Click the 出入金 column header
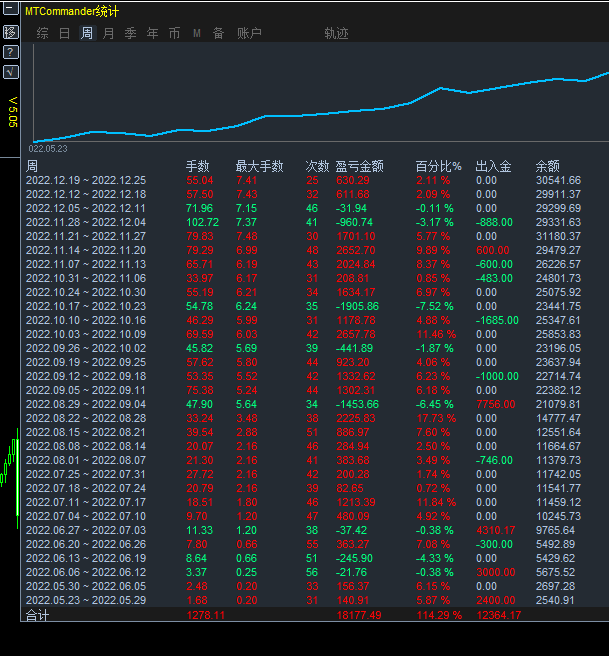The width and height of the screenshot is (609, 656). tap(494, 166)
